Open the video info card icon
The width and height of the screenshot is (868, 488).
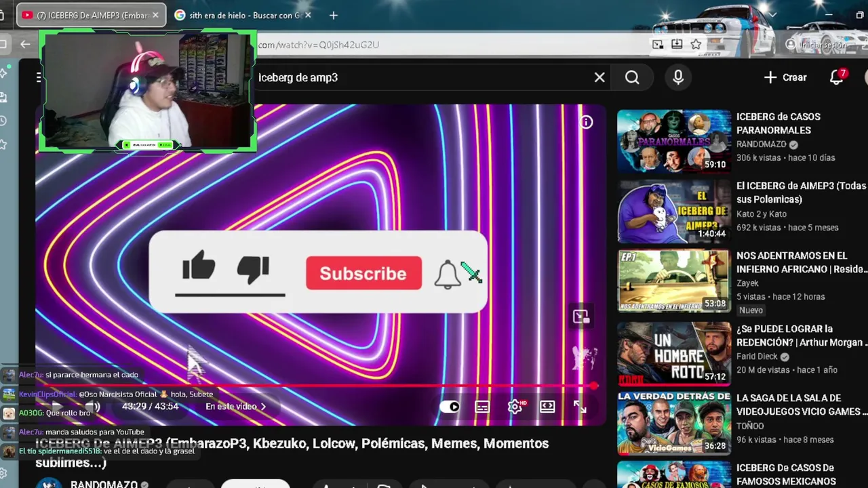click(x=586, y=122)
